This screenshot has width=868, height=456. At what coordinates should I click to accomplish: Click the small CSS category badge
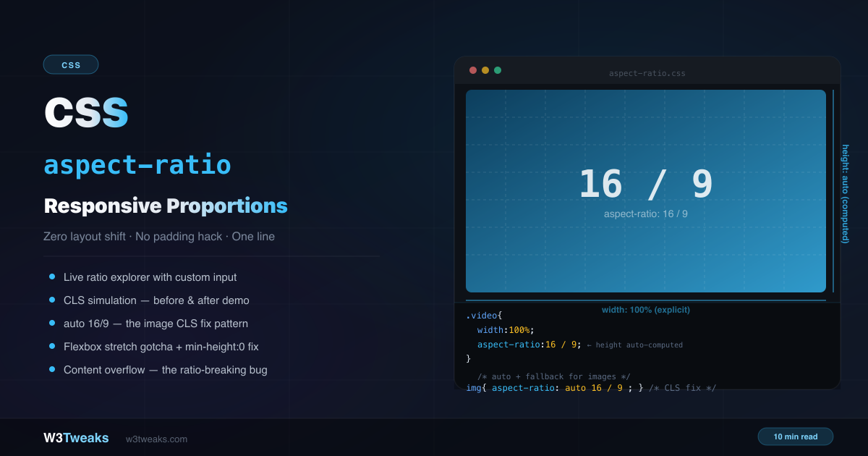pos(71,64)
